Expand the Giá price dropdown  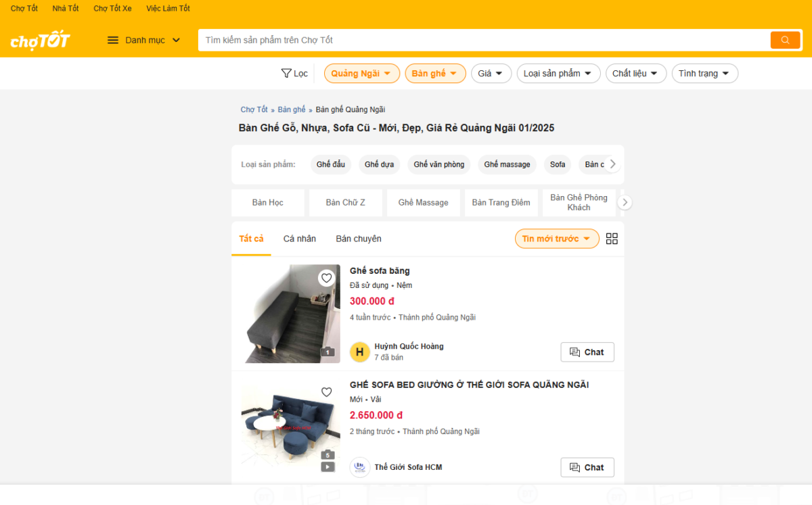491,73
